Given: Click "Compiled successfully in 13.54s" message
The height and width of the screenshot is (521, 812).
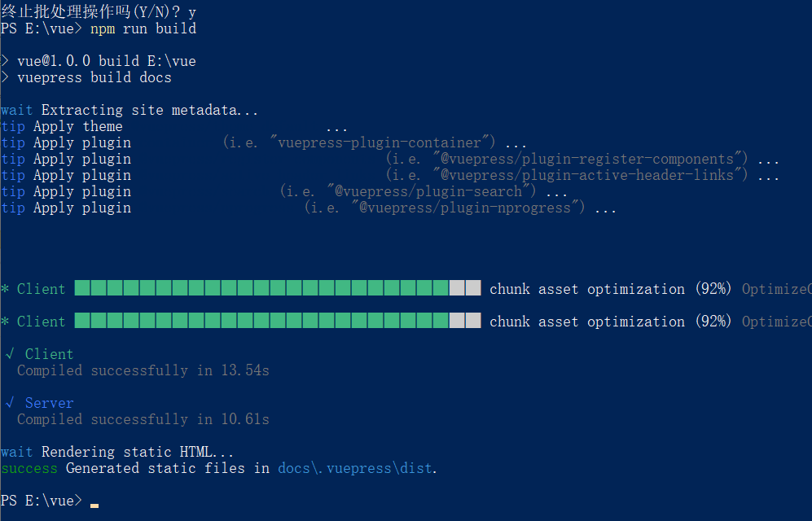Looking at the screenshot, I should [143, 370].
